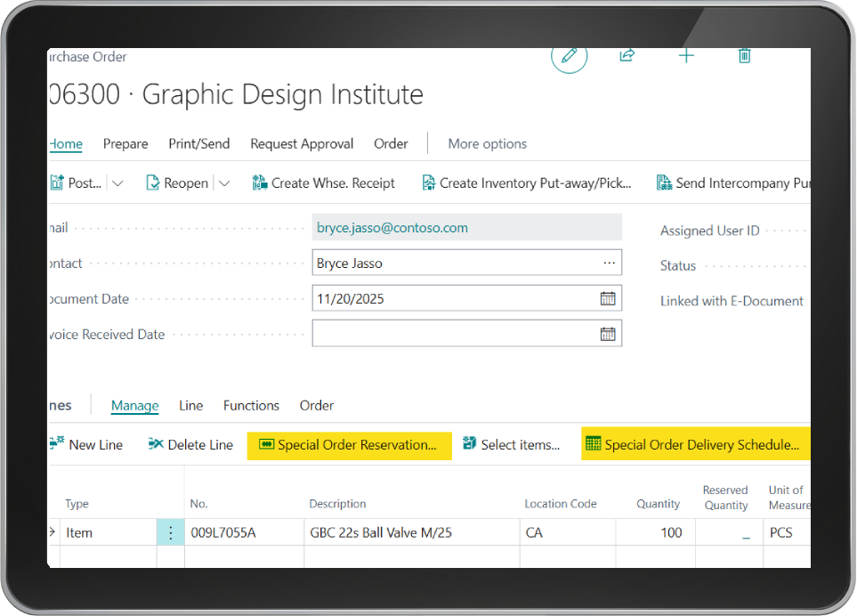Viewport: 857px width, 616px height.
Task: Open Special Order Reservation...
Action: 349,445
